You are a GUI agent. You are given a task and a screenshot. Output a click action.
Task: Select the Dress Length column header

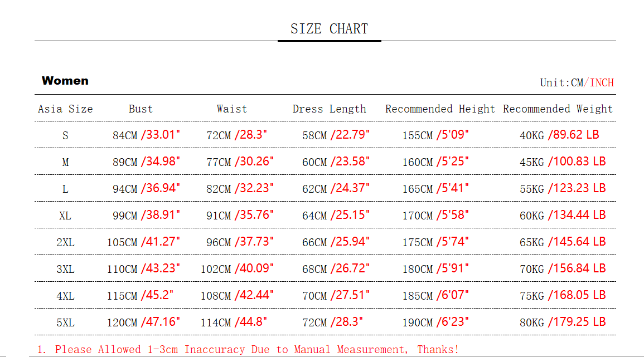tap(330, 109)
